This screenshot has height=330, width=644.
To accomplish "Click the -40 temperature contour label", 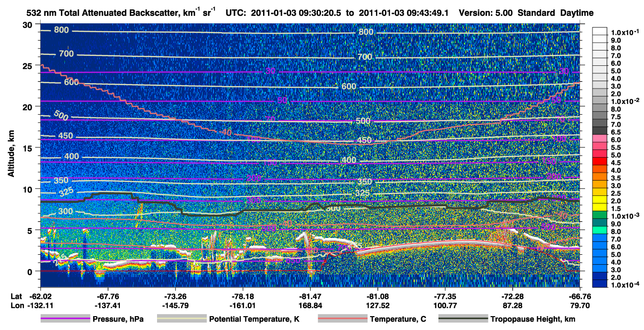I will (226, 133).
